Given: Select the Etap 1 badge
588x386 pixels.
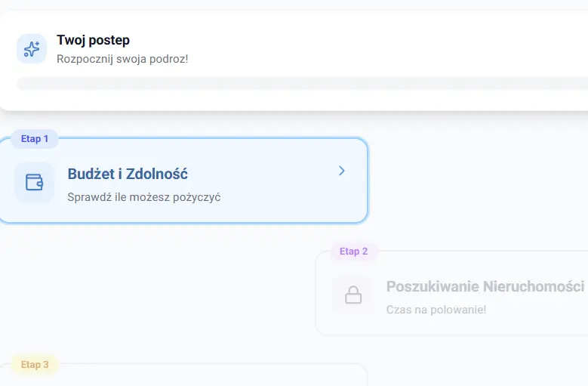Looking at the screenshot, I should 35,139.
